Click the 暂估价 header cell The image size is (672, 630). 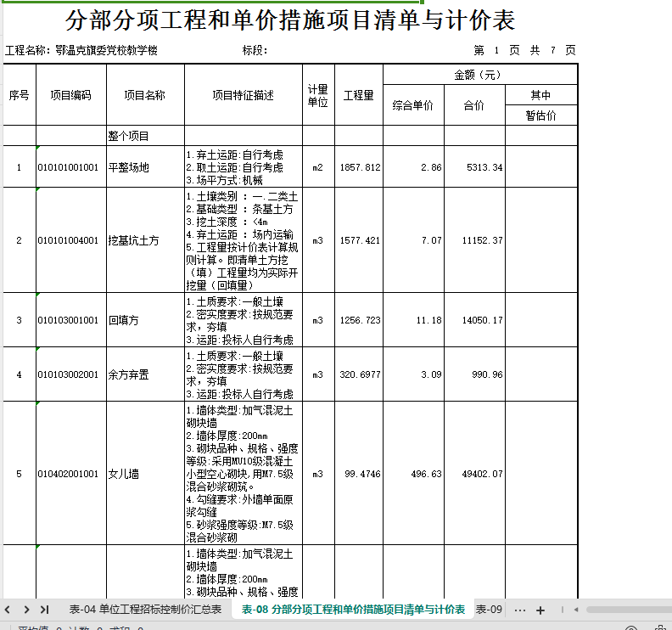pyautogui.click(x=541, y=115)
